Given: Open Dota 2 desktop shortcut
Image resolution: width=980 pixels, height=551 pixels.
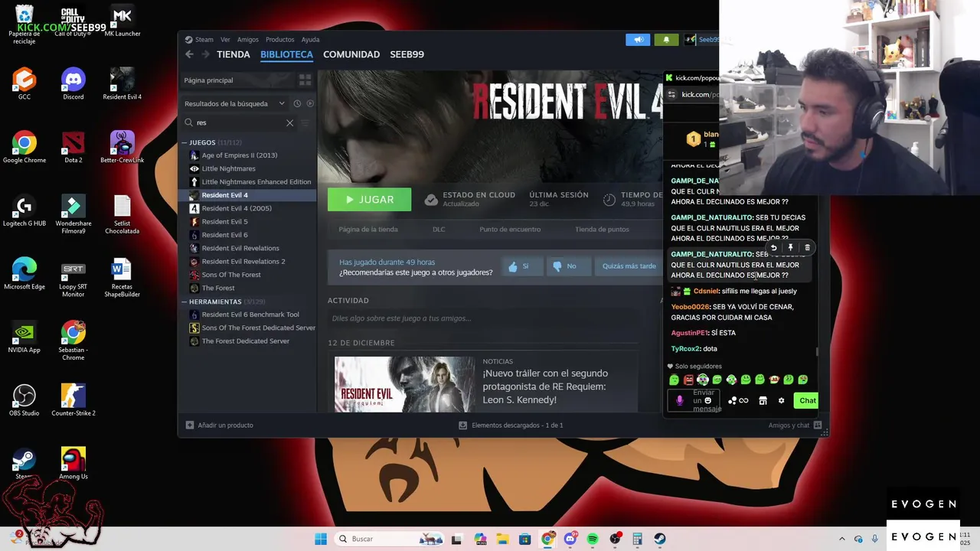Looking at the screenshot, I should 73,147.
